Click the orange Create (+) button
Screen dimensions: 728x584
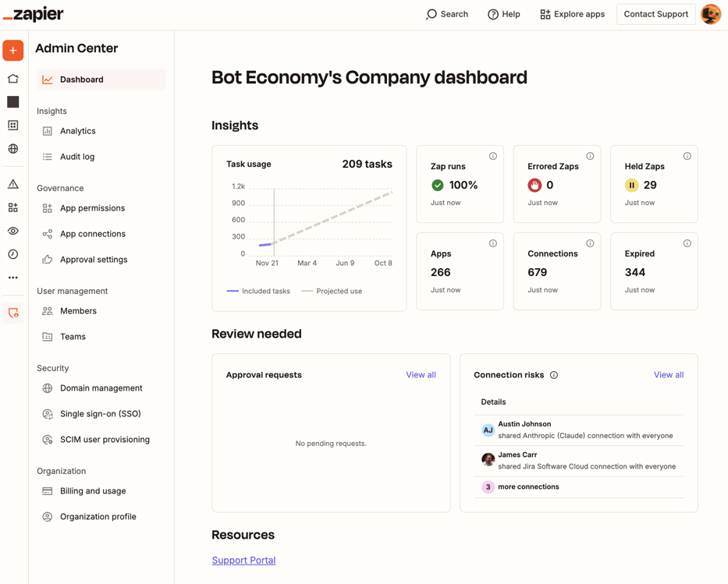pyautogui.click(x=12, y=50)
